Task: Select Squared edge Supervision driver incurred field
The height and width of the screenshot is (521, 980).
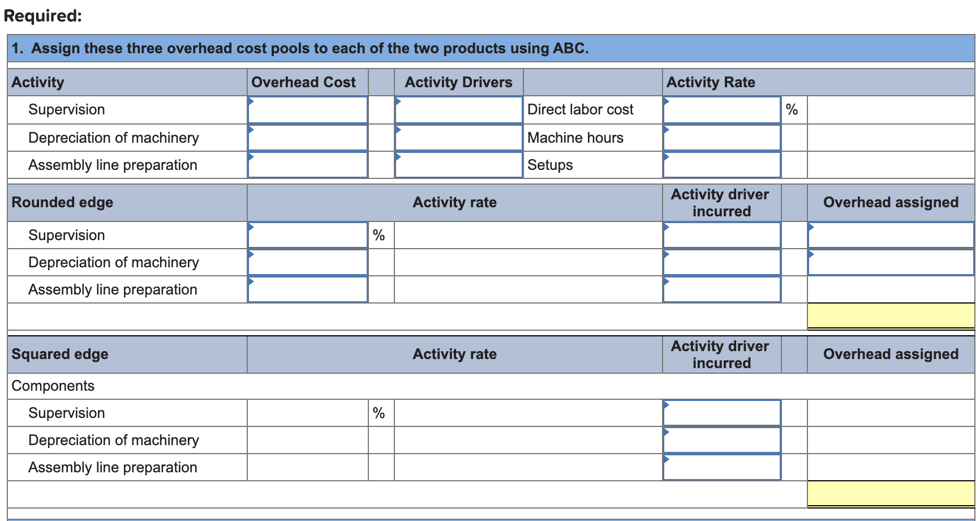Action: pyautogui.click(x=722, y=413)
